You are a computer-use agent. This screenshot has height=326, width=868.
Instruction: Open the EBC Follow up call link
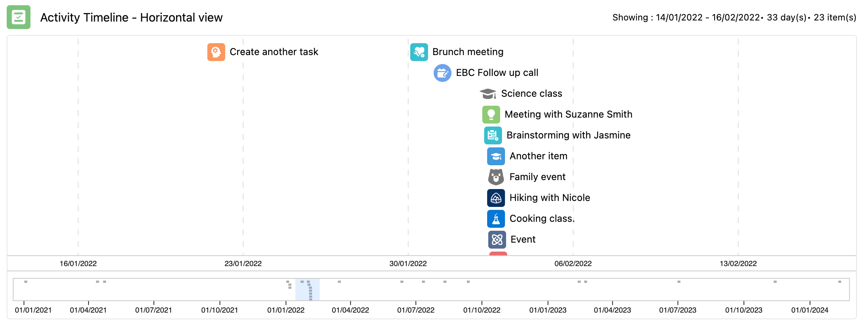(x=497, y=73)
